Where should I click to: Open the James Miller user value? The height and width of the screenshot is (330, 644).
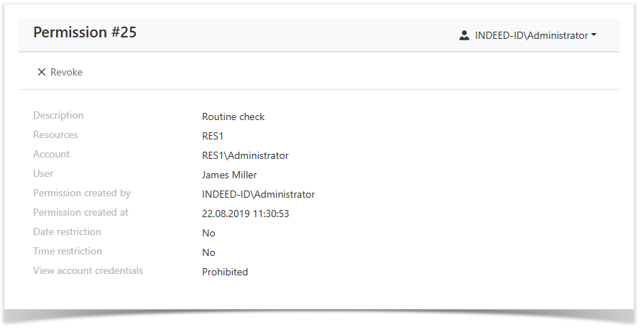(229, 175)
